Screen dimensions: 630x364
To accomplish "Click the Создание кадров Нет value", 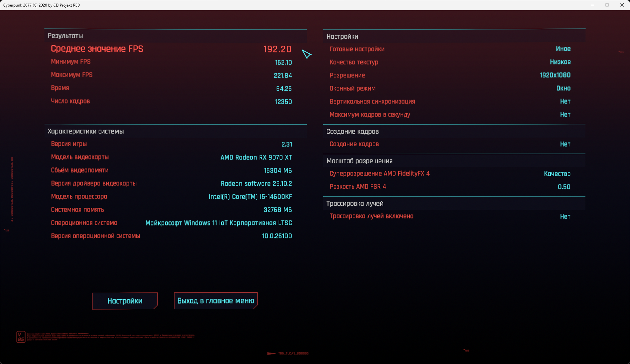I will [565, 144].
